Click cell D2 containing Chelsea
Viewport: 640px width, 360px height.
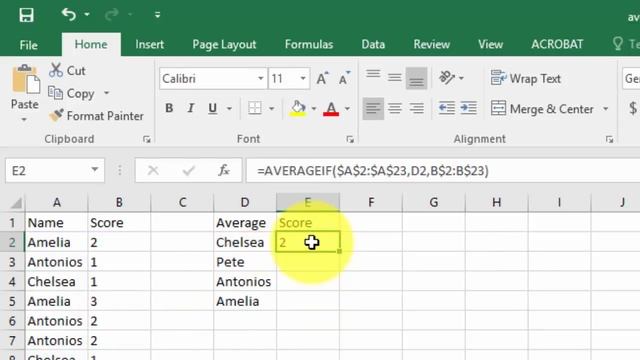[x=245, y=242]
